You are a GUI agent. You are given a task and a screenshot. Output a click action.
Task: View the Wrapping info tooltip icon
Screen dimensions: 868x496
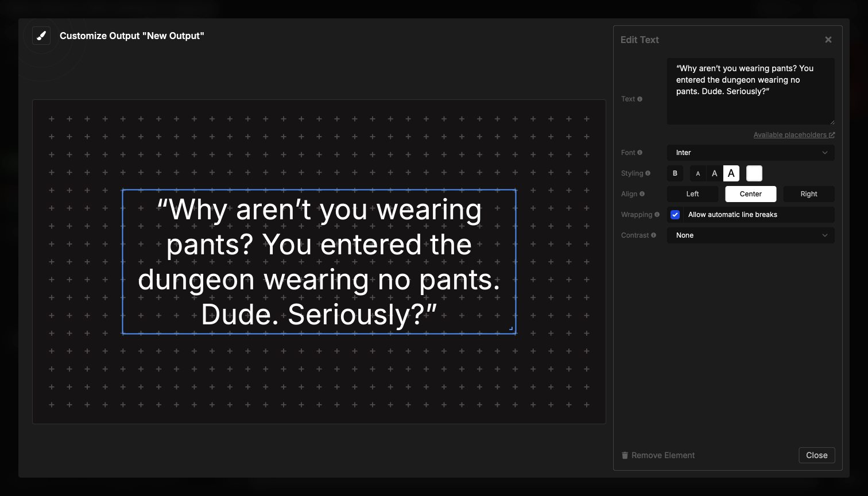[x=657, y=214]
